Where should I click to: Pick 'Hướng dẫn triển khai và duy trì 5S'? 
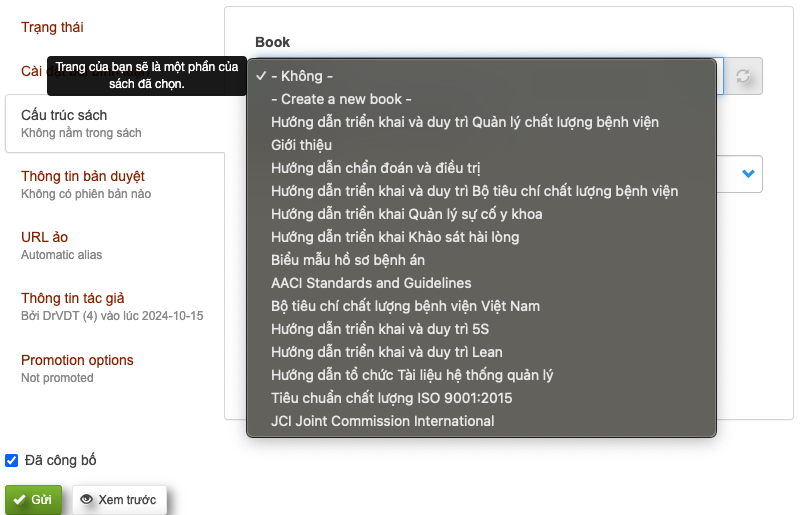tap(386, 329)
